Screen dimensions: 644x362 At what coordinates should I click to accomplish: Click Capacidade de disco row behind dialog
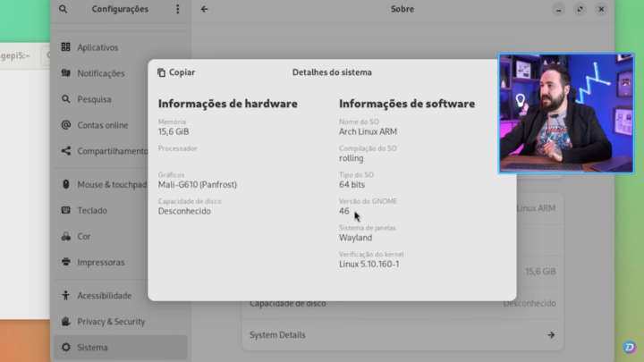point(402,303)
